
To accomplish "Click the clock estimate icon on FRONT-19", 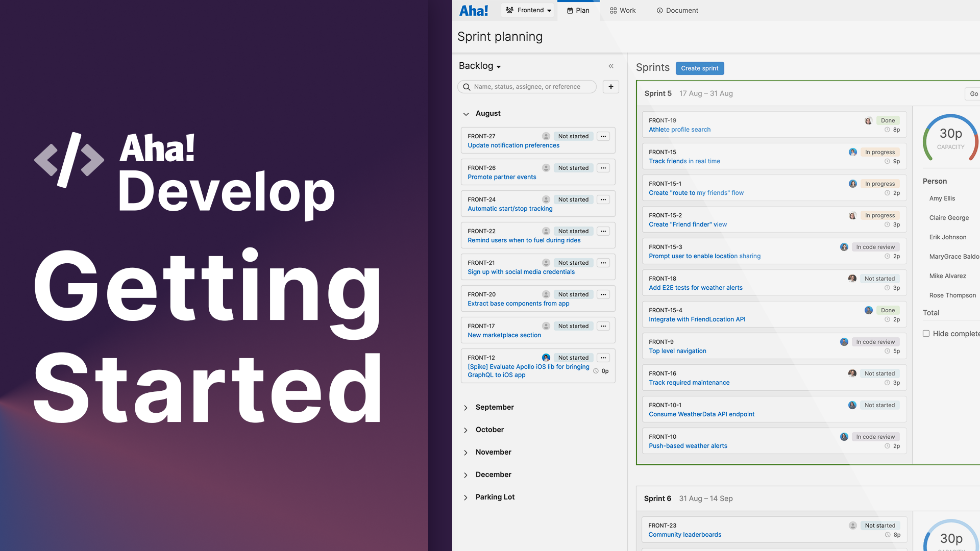I will pyautogui.click(x=887, y=130).
